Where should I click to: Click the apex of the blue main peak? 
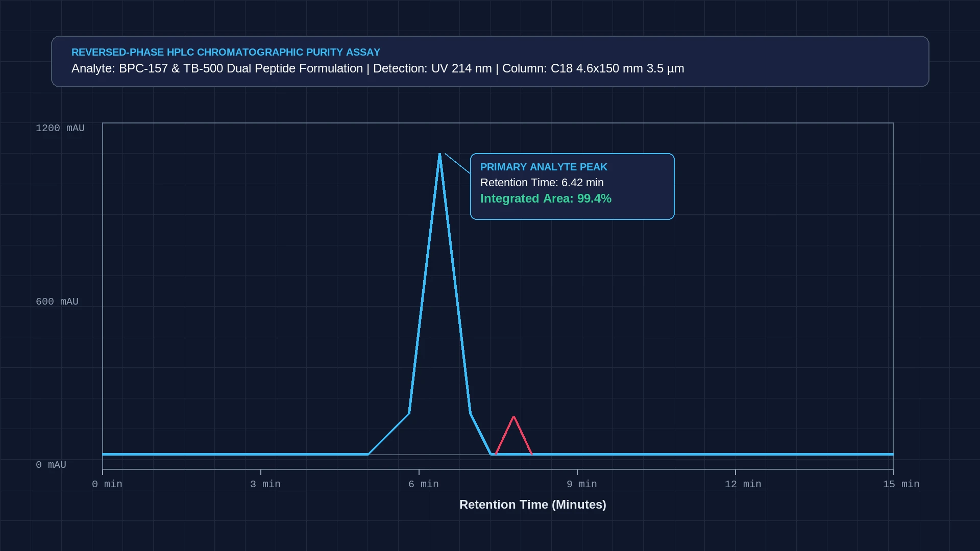click(x=439, y=155)
